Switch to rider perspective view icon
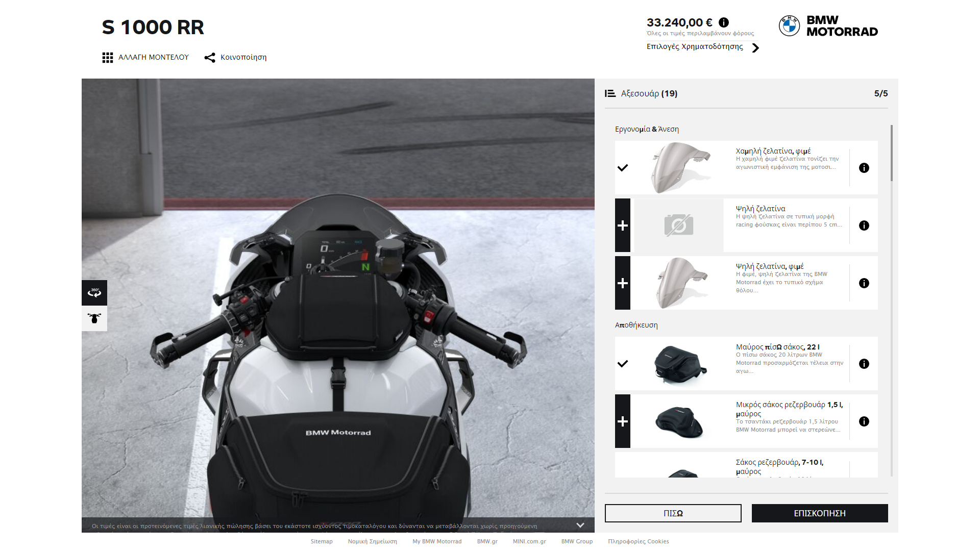Screen dimensions: 980x551 click(94, 318)
